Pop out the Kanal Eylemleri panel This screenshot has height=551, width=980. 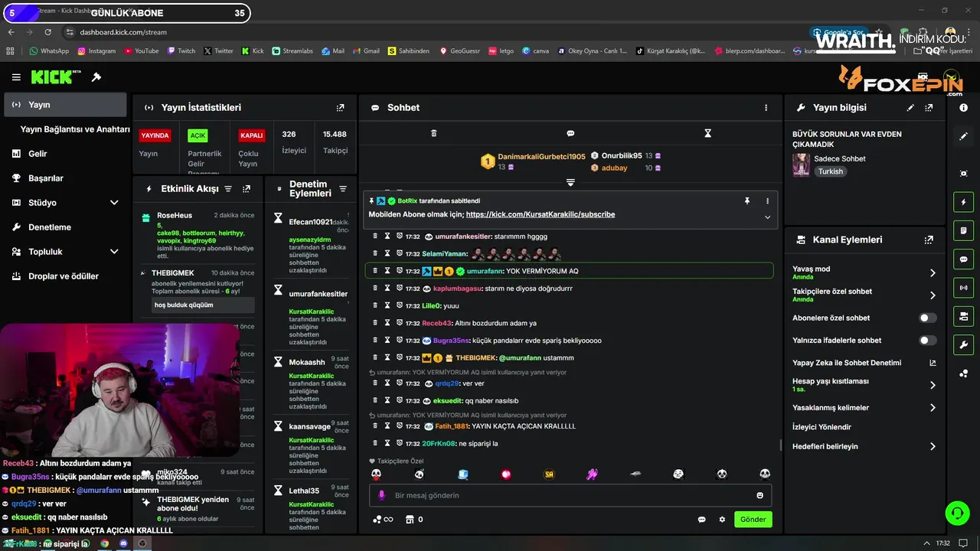point(929,240)
